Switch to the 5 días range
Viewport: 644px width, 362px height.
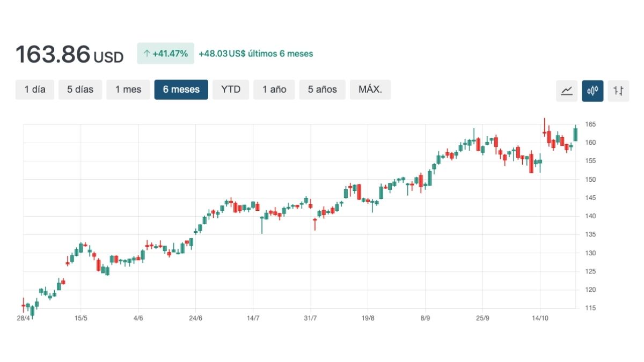click(x=80, y=90)
